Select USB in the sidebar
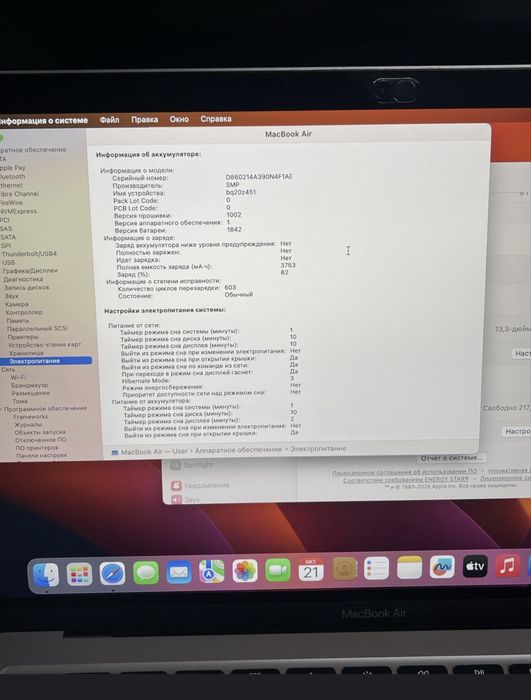Image resolution: width=531 pixels, height=700 pixels. pyautogui.click(x=8, y=262)
